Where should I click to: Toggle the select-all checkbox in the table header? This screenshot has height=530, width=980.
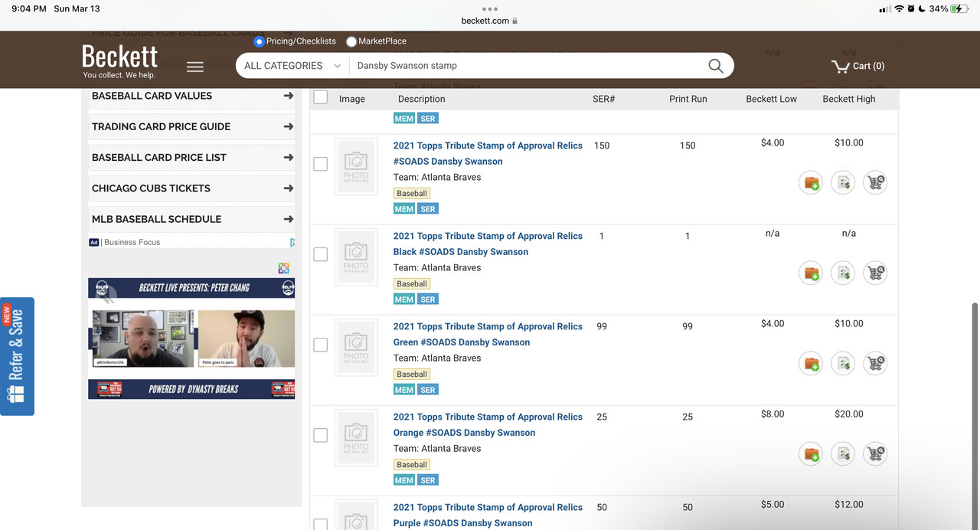321,97
